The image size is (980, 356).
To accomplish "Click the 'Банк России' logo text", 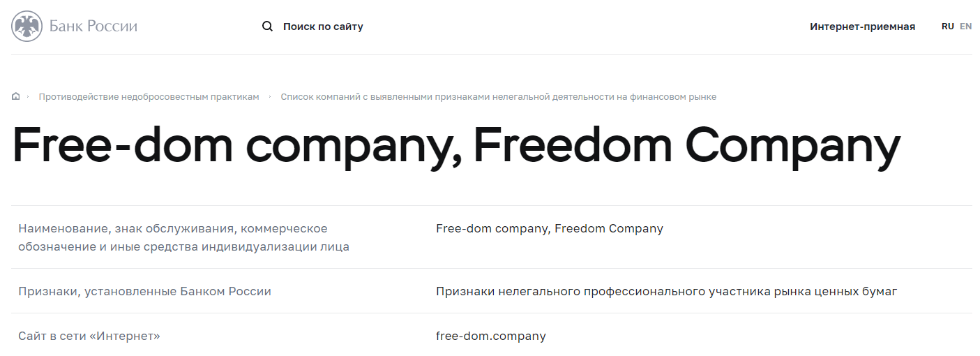I will 93,27.
